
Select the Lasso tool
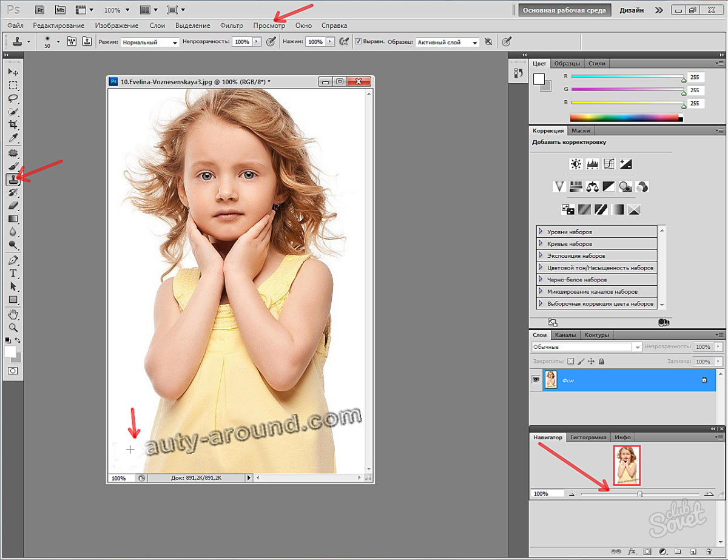(x=13, y=98)
